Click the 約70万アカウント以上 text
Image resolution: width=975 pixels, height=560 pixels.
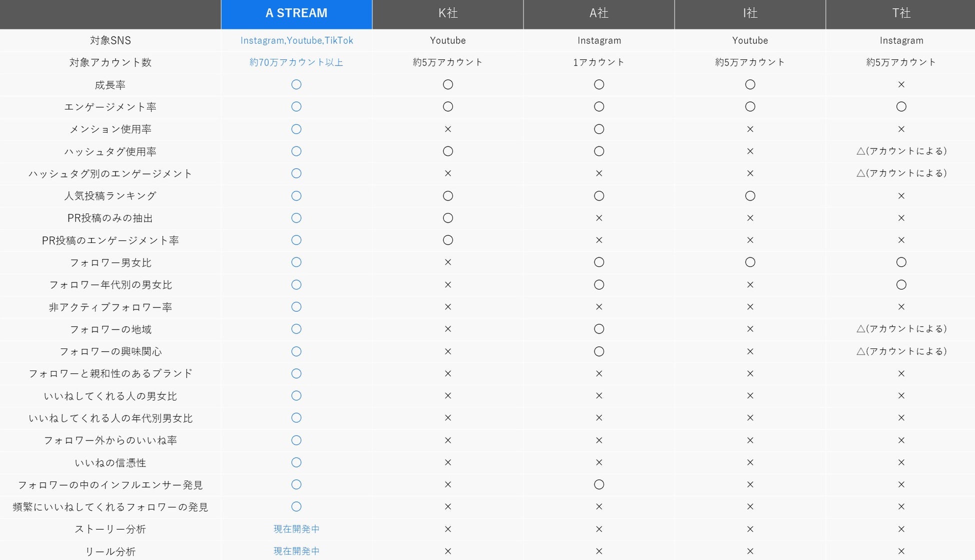[296, 62]
